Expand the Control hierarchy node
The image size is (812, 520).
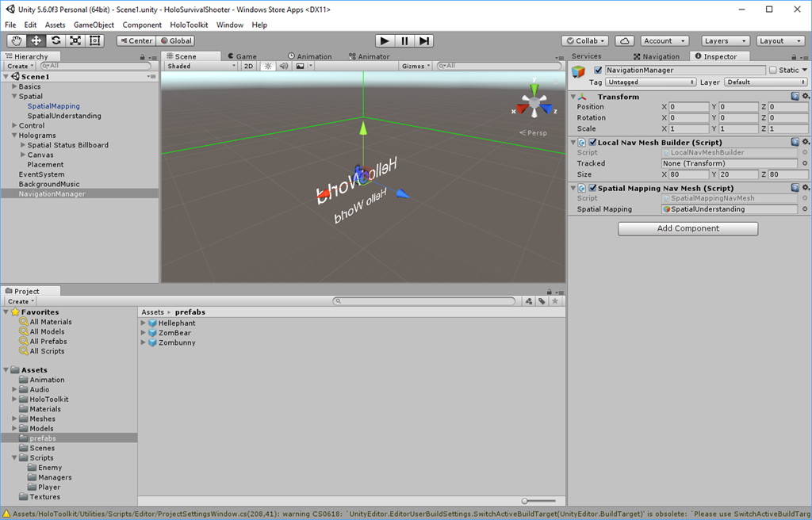coord(14,125)
